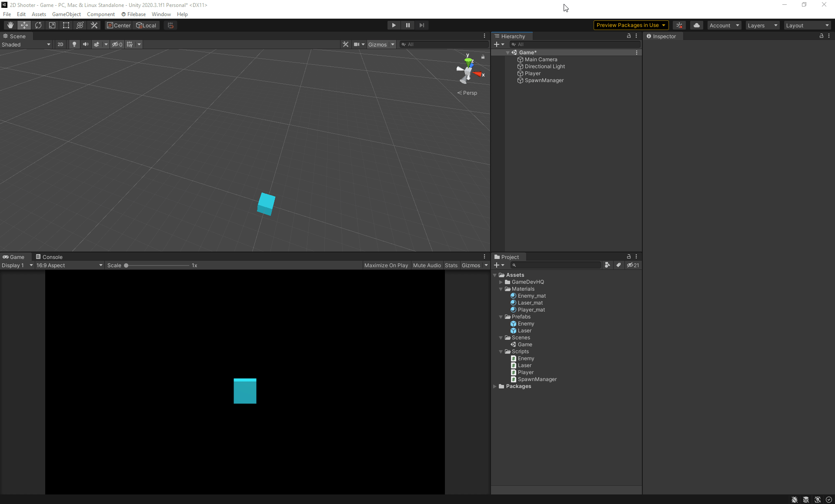Toggle scene audio speaker icon
Screen dimensions: 835x504
coord(86,44)
